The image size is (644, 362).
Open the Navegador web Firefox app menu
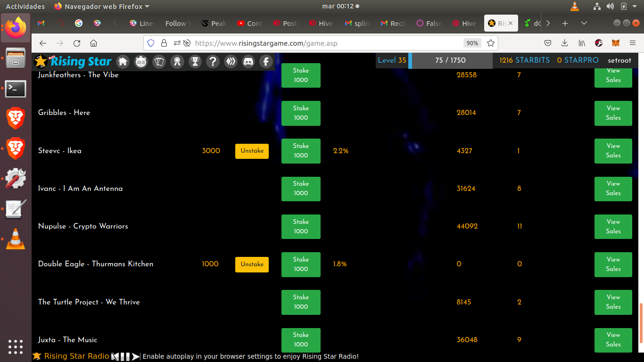(102, 6)
